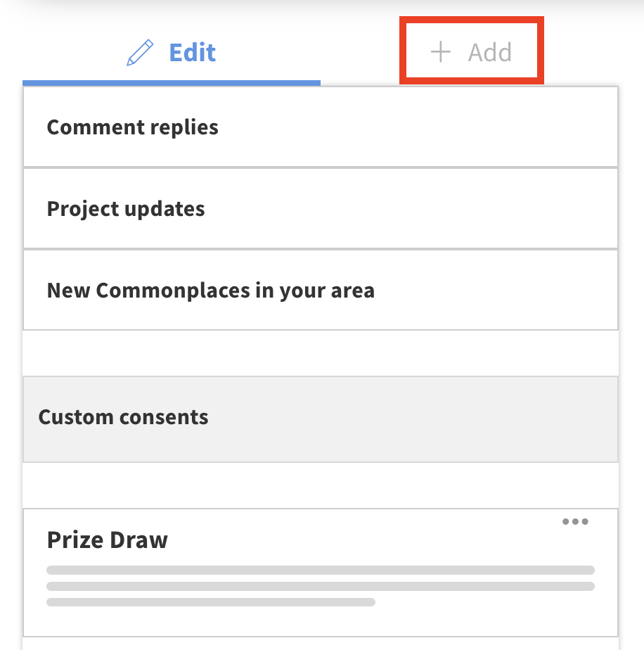The image size is (644, 650).
Task: Expand the Custom consents section header
Action: point(321,419)
